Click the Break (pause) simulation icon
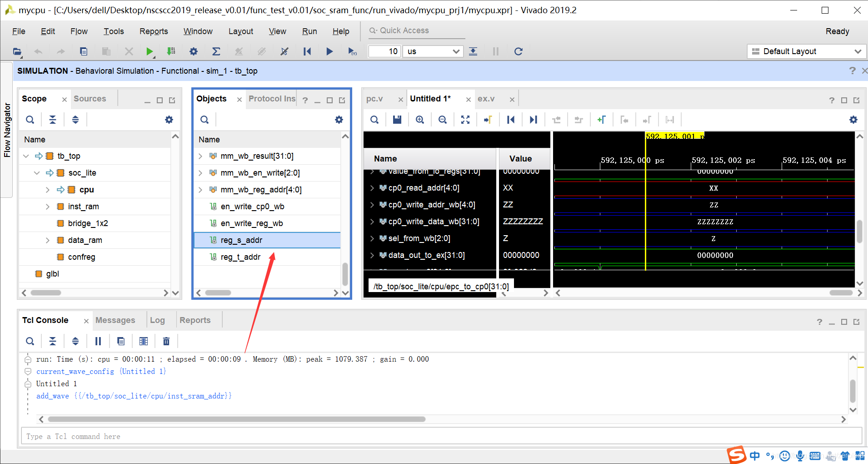The width and height of the screenshot is (868, 464). (x=496, y=51)
